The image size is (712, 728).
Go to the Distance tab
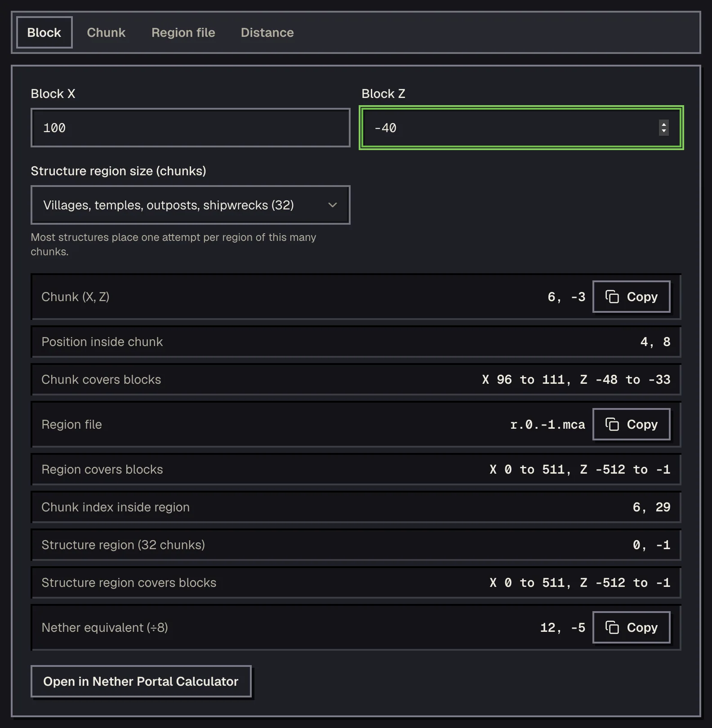(267, 32)
